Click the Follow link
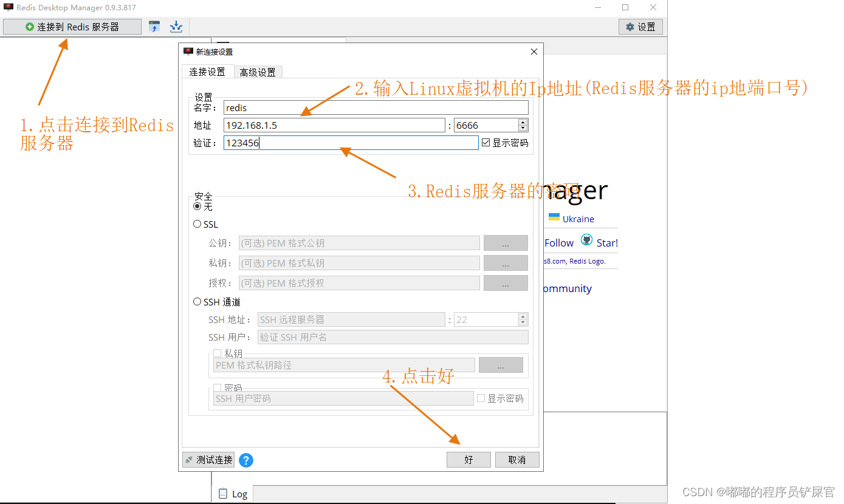 [559, 243]
